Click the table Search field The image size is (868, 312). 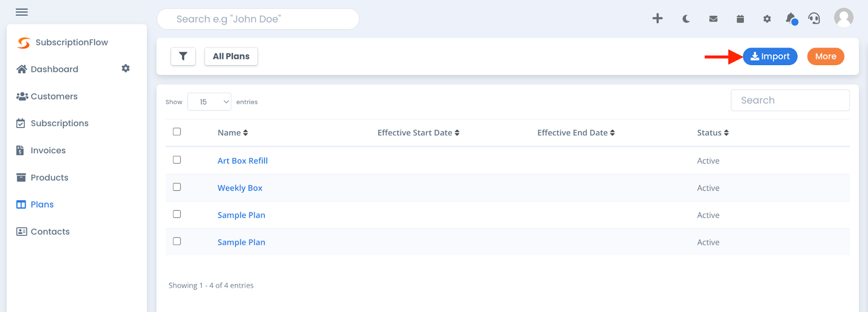click(790, 100)
